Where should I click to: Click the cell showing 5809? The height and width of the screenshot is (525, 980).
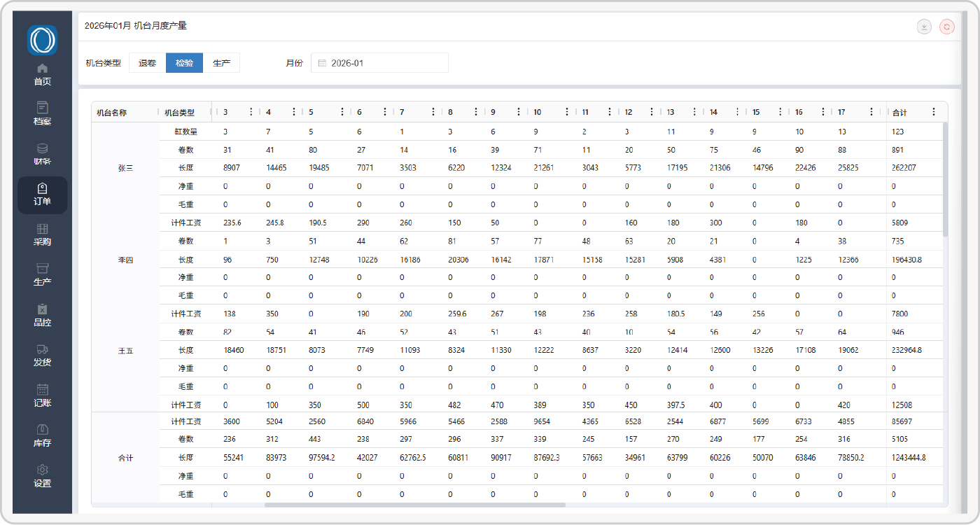click(899, 223)
